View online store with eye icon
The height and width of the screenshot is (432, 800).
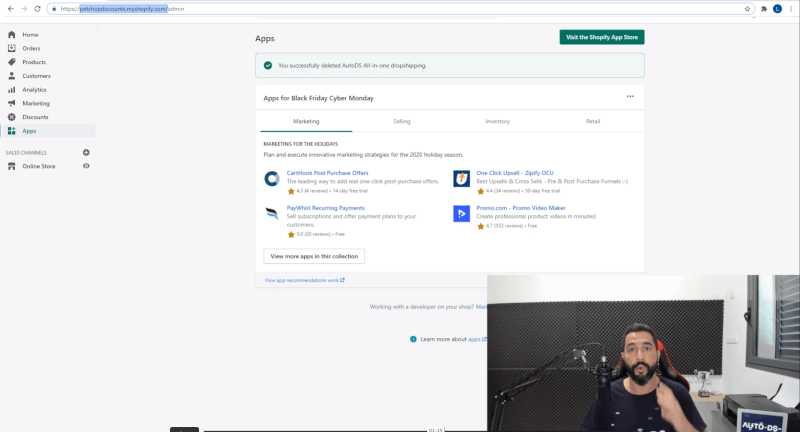tap(86, 166)
